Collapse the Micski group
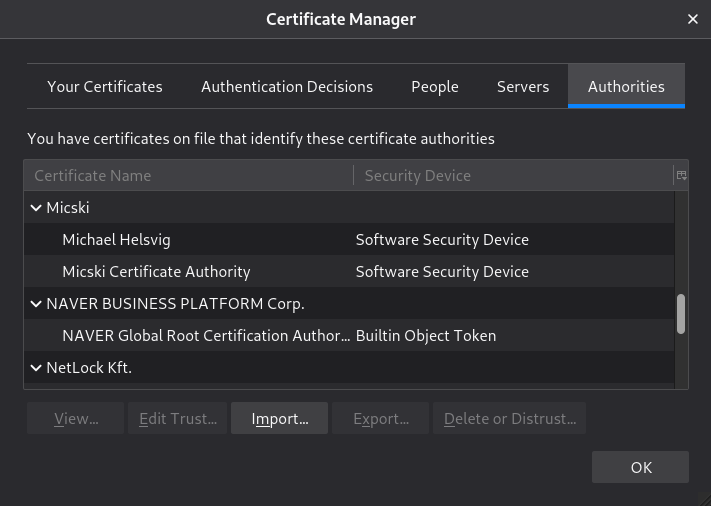This screenshot has height=506, width=711. click(36, 208)
